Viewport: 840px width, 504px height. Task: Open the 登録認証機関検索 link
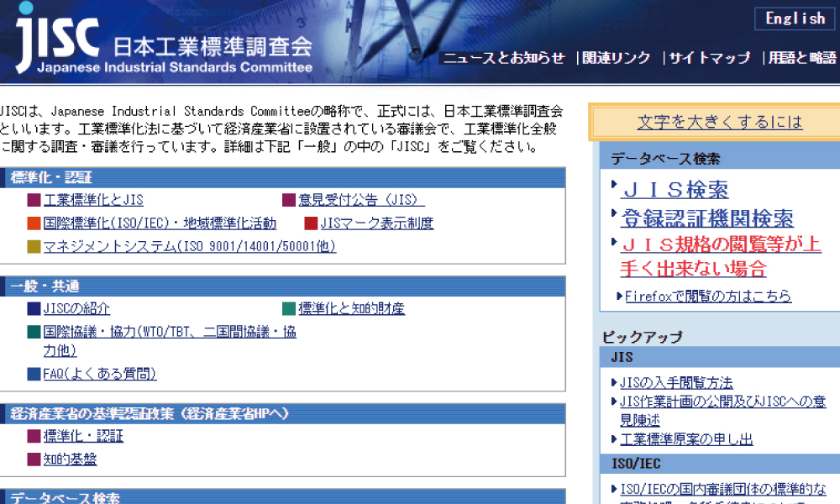coord(707,218)
